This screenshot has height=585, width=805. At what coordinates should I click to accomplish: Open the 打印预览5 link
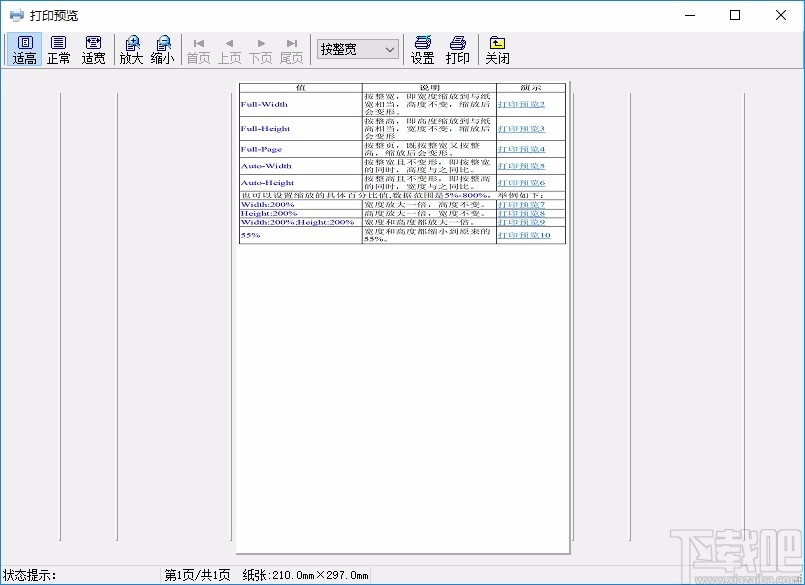521,166
